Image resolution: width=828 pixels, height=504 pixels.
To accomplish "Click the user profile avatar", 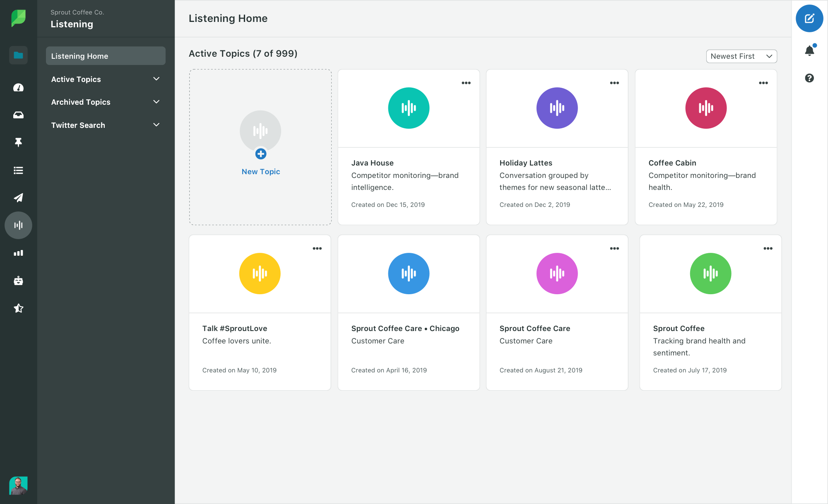I will pyautogui.click(x=18, y=485).
